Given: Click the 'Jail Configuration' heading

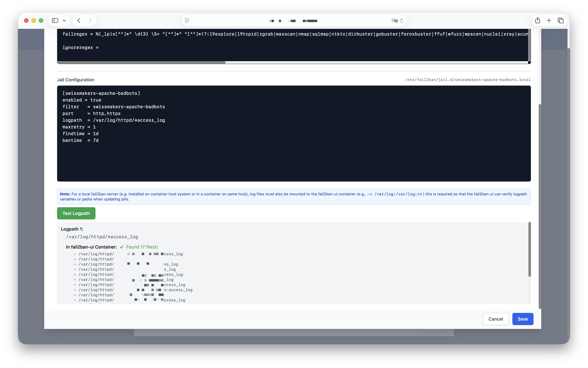Looking at the screenshot, I should coord(75,80).
